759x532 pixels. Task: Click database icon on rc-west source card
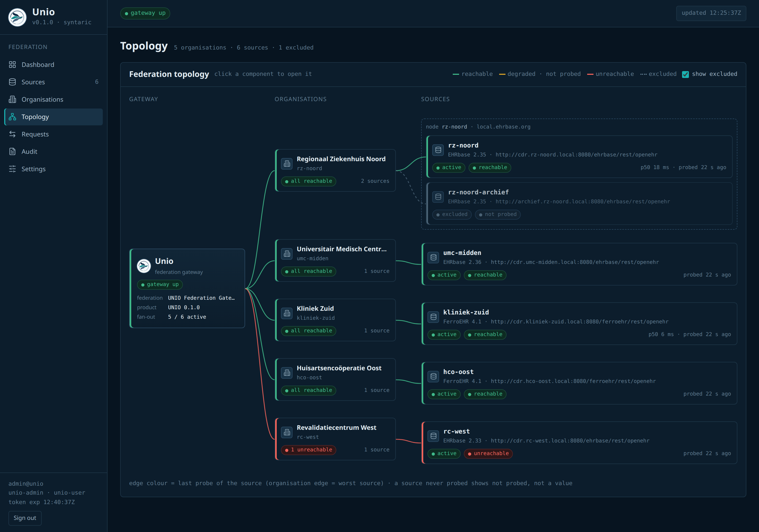tap(433, 436)
